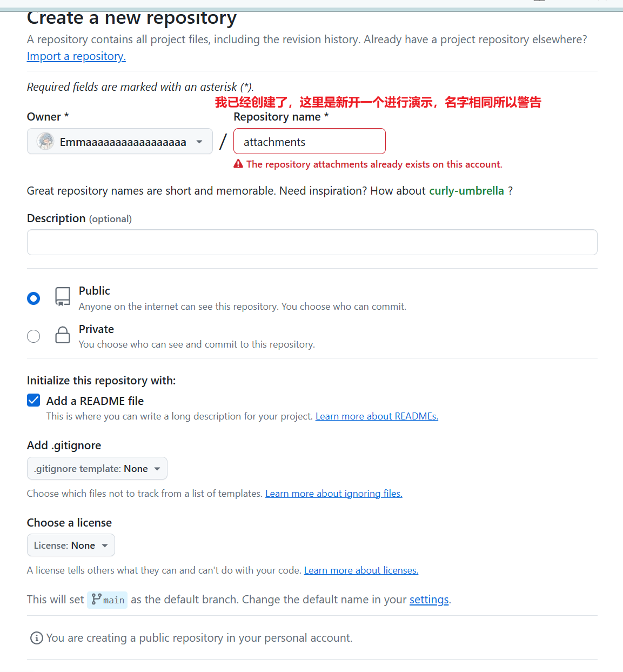Click the Description text field
Screen dimensions: 623x672
click(x=312, y=242)
